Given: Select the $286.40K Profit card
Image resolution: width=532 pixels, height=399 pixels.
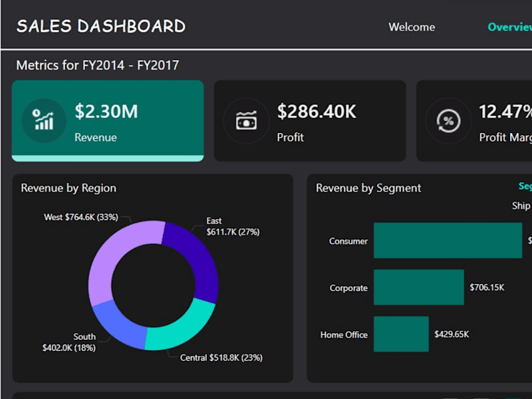Looking at the screenshot, I should click(310, 121).
